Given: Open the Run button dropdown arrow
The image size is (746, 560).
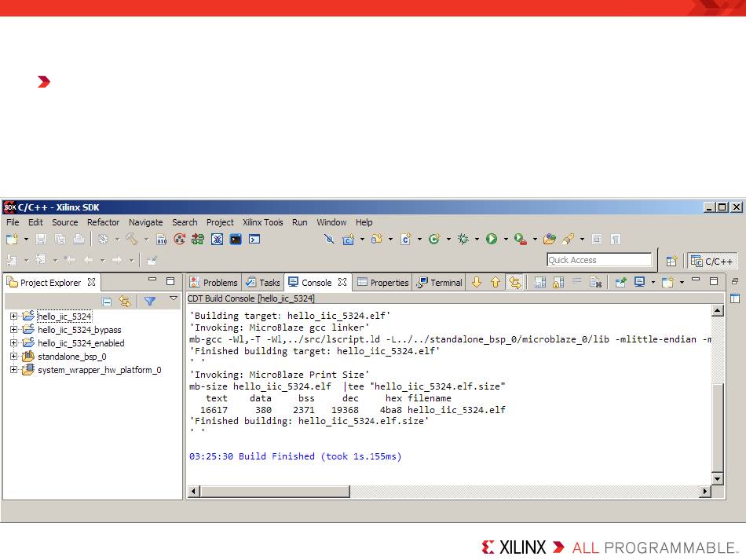Looking at the screenshot, I should 506,239.
